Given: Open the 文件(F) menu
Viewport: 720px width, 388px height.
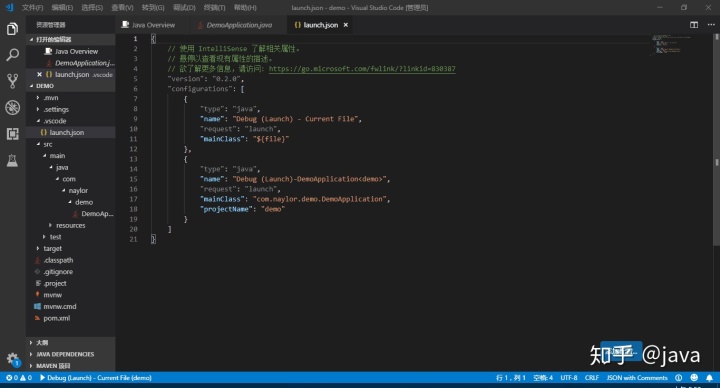Looking at the screenshot, I should pos(33,8).
